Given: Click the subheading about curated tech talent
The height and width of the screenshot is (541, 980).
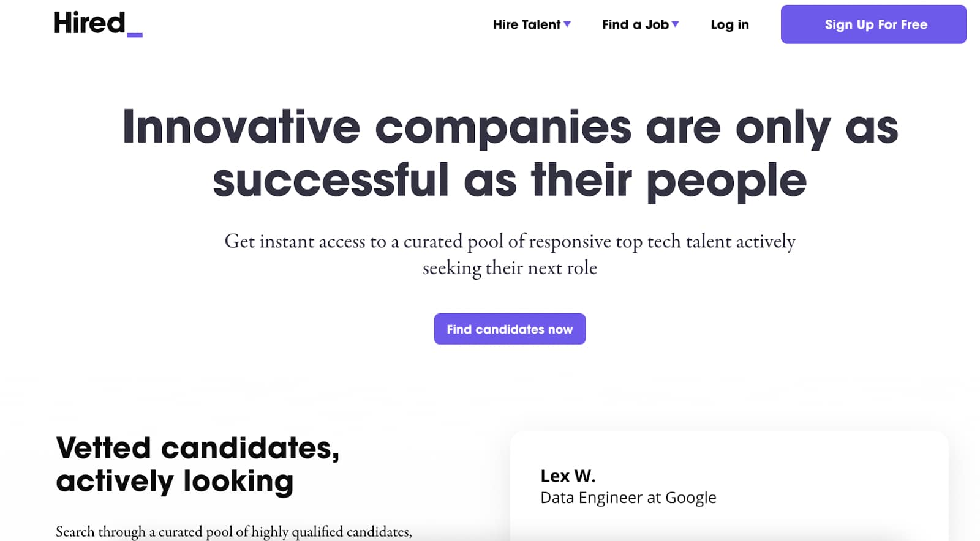Looking at the screenshot, I should tap(510, 254).
